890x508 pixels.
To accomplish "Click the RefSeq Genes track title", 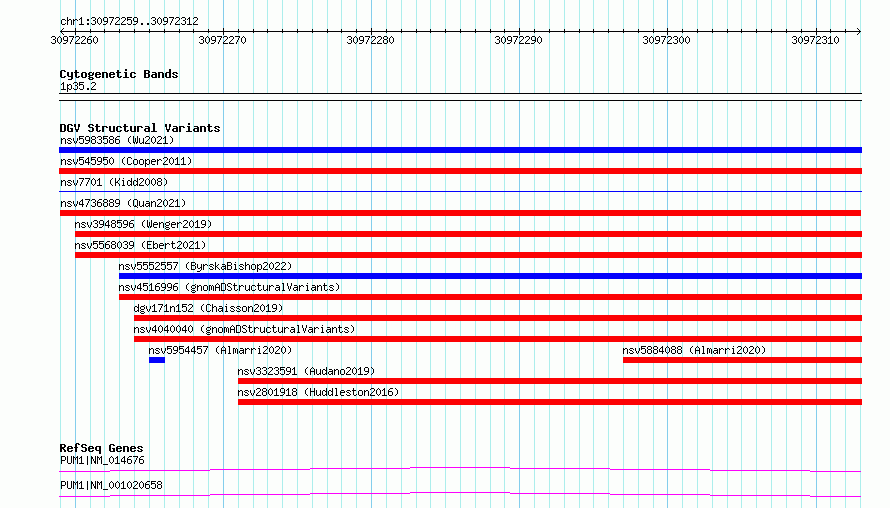I will (x=101, y=448).
